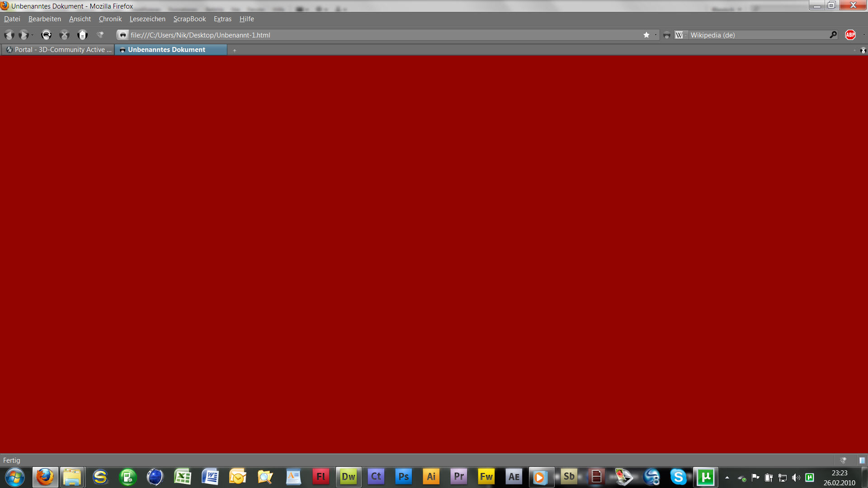Click the forward navigation button
This screenshot has height=488, width=868.
(x=24, y=35)
